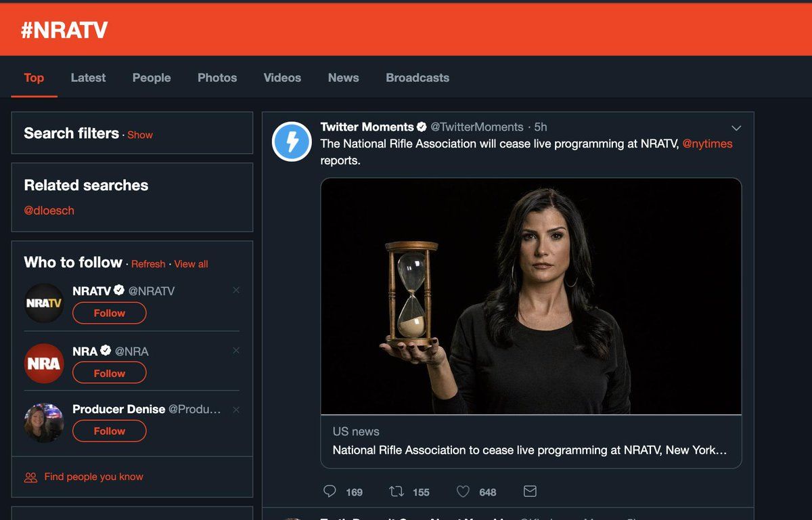Switch to the Latest tab
This screenshot has height=520, width=812.
pos(88,78)
